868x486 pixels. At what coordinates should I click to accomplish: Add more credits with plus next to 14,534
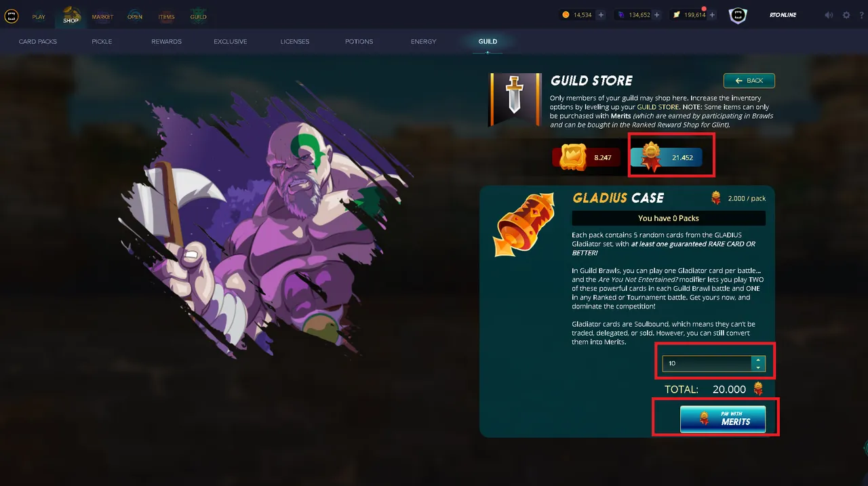pos(601,15)
